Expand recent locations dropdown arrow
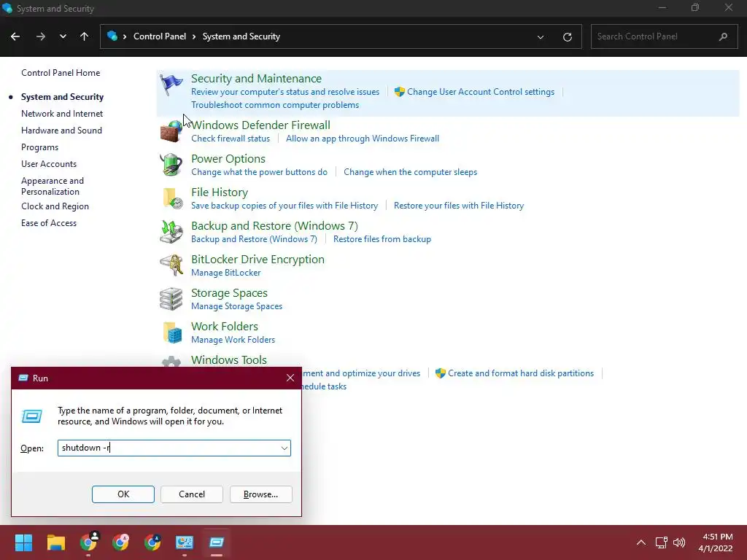Image resolution: width=747 pixels, height=560 pixels. (63, 36)
